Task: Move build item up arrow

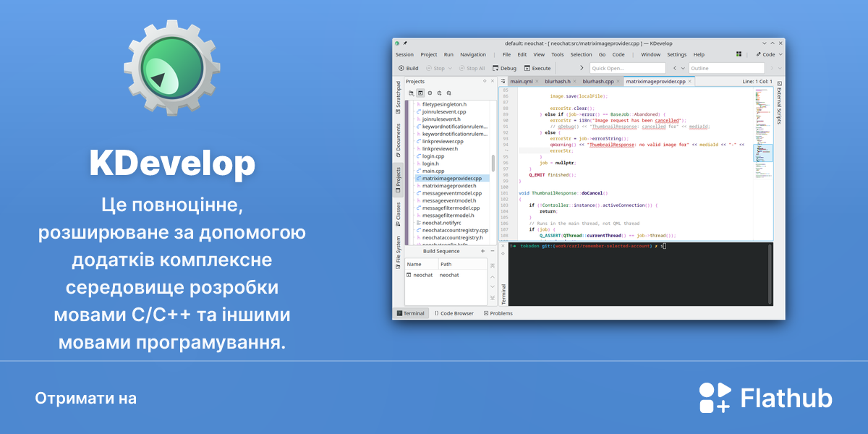Action: tap(493, 276)
